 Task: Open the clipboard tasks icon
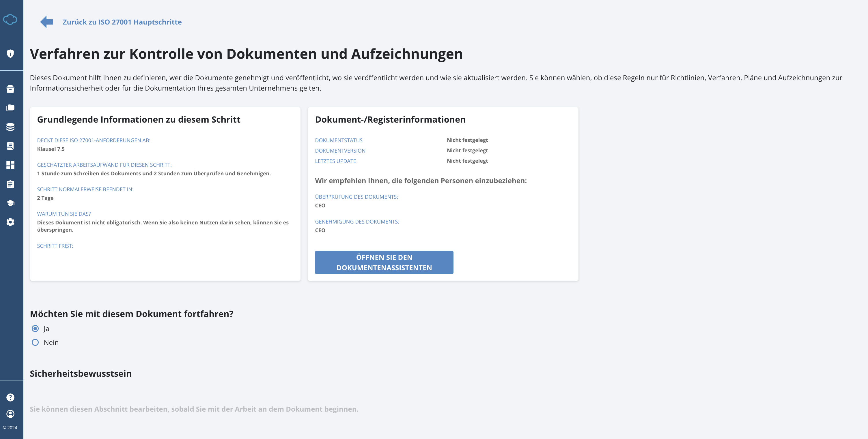coord(10,184)
